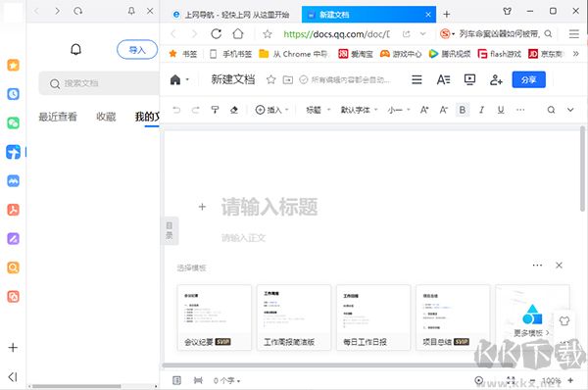The width and height of the screenshot is (588, 390).
Task: Open the 默认字体 font dropdown
Action: pos(359,110)
